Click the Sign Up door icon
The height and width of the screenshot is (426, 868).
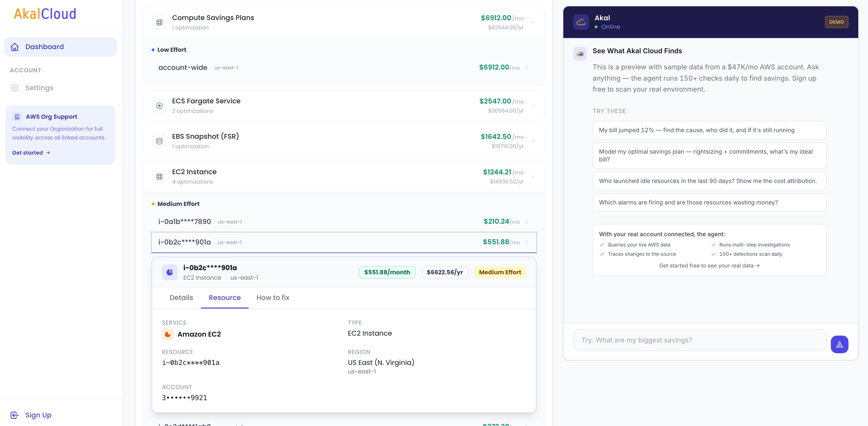click(15, 415)
